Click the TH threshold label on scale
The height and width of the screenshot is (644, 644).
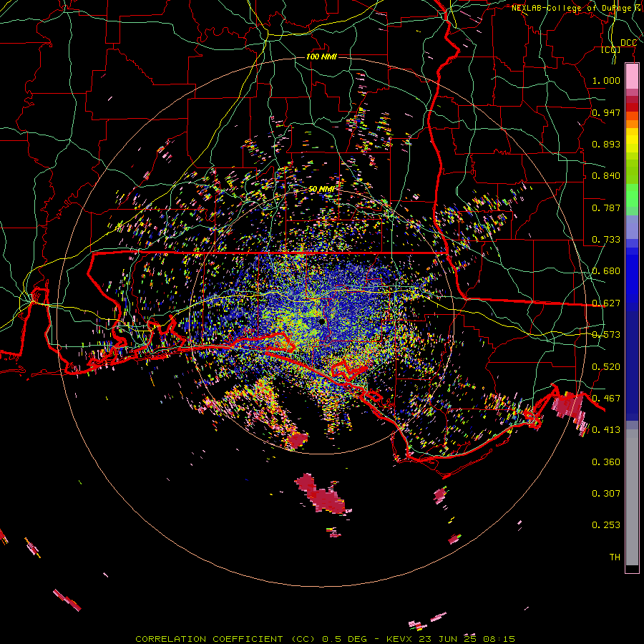click(615, 557)
